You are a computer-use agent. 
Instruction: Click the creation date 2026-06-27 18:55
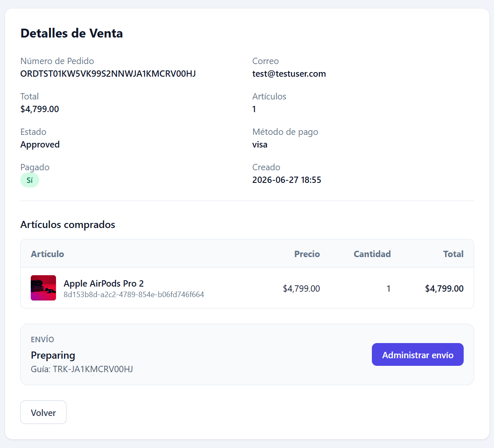287,180
